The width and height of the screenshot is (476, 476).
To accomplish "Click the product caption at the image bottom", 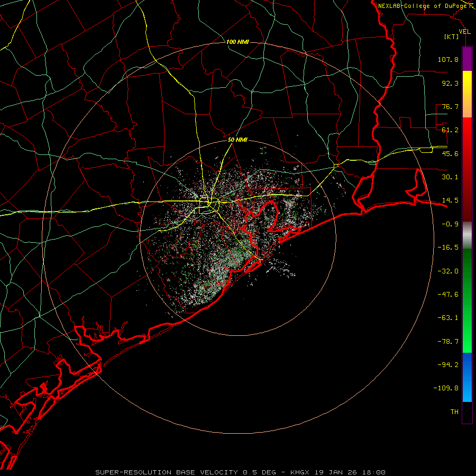I will pyautogui.click(x=241, y=472).
